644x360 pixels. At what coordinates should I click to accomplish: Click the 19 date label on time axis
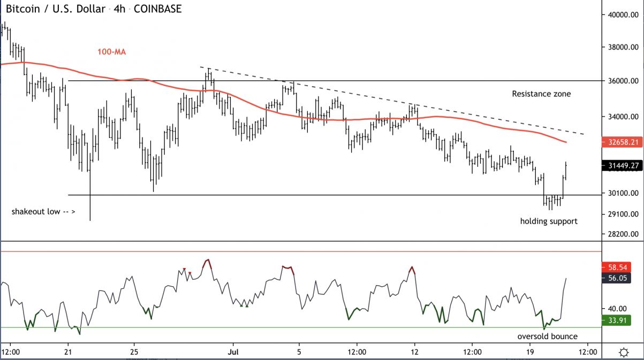[x=530, y=352]
